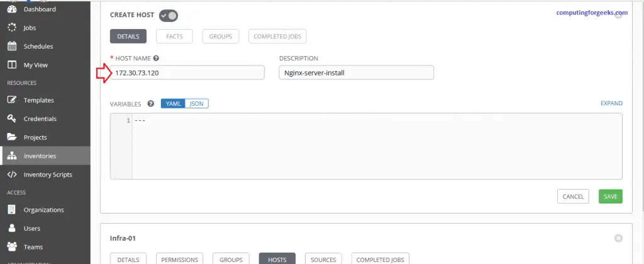Click line number 1 in editor gutter
644x264 pixels.
[x=128, y=120]
